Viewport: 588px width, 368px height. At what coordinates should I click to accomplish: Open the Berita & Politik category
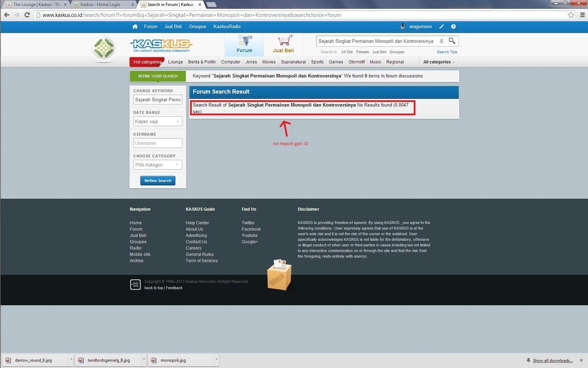tap(202, 62)
